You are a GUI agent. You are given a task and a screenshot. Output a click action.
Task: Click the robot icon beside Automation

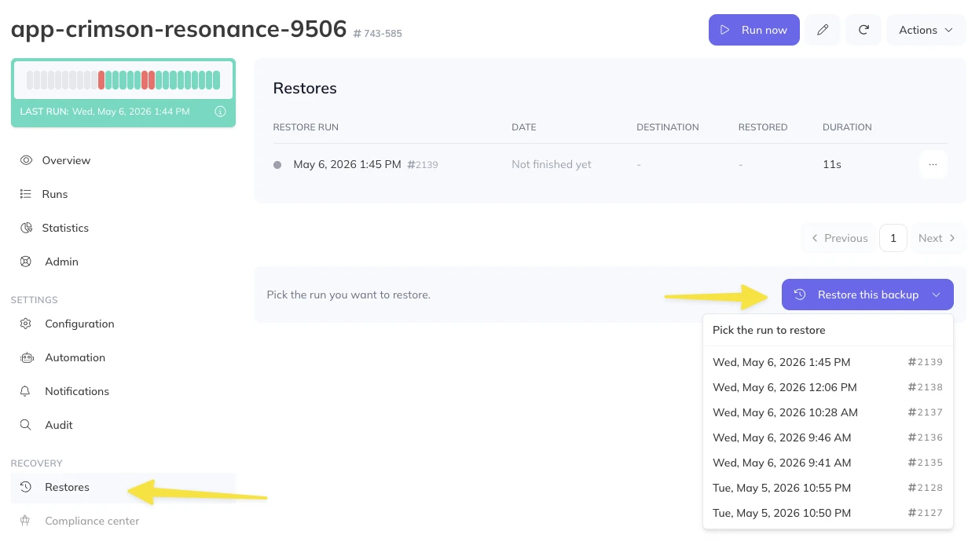tap(27, 357)
